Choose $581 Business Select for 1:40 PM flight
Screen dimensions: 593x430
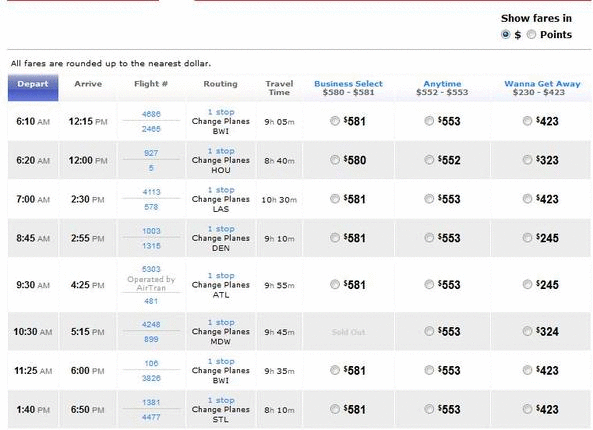tap(335, 409)
